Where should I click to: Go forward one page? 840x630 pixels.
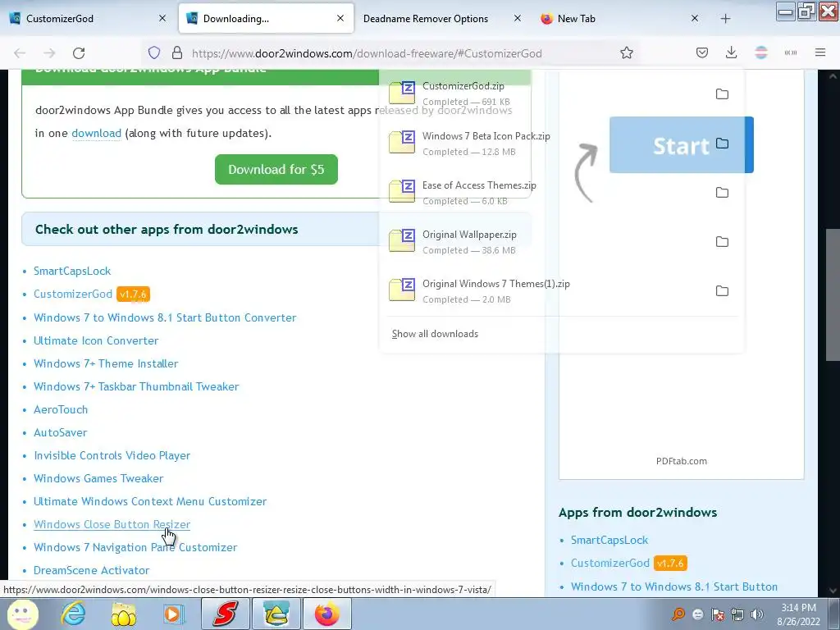tap(49, 53)
